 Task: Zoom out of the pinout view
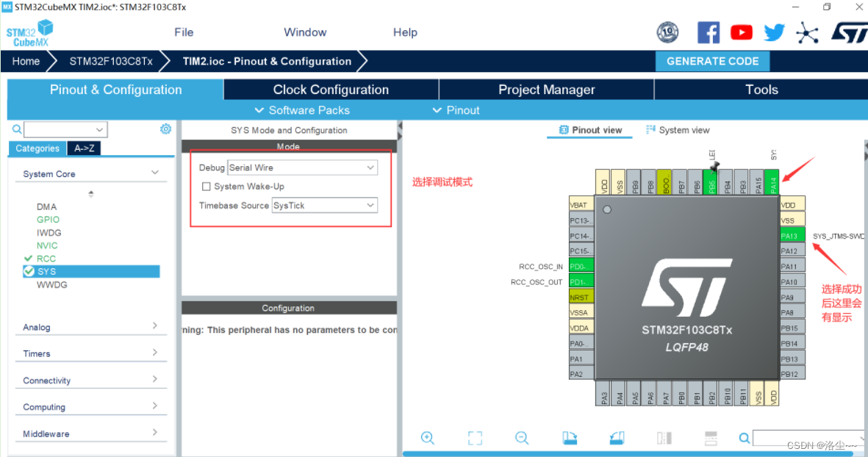pyautogui.click(x=522, y=438)
